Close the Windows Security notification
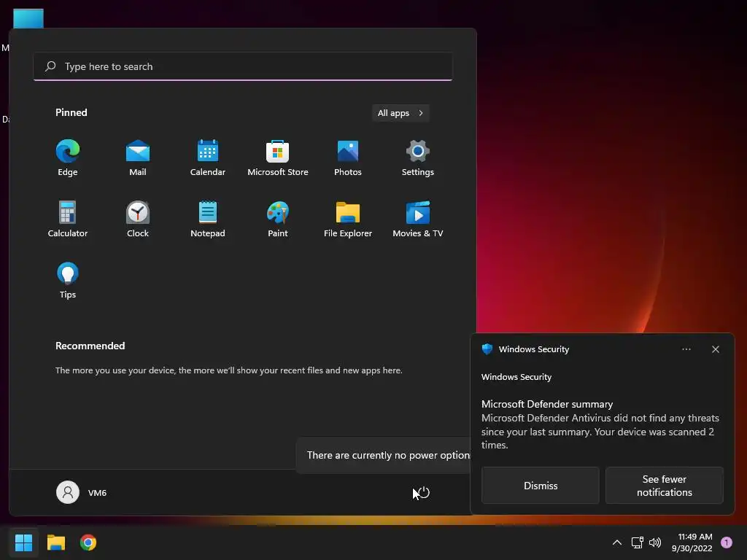747x560 pixels. coord(715,349)
